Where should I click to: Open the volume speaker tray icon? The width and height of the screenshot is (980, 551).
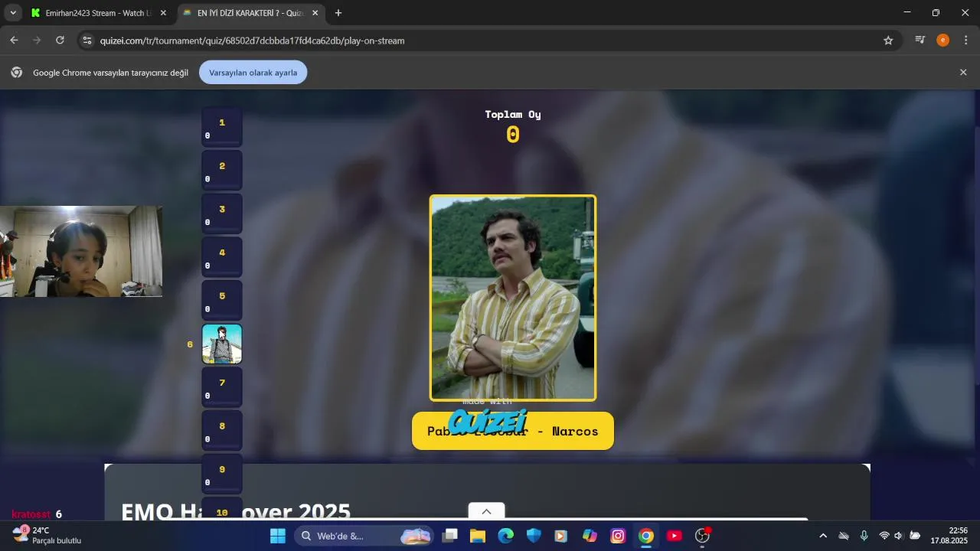(899, 536)
